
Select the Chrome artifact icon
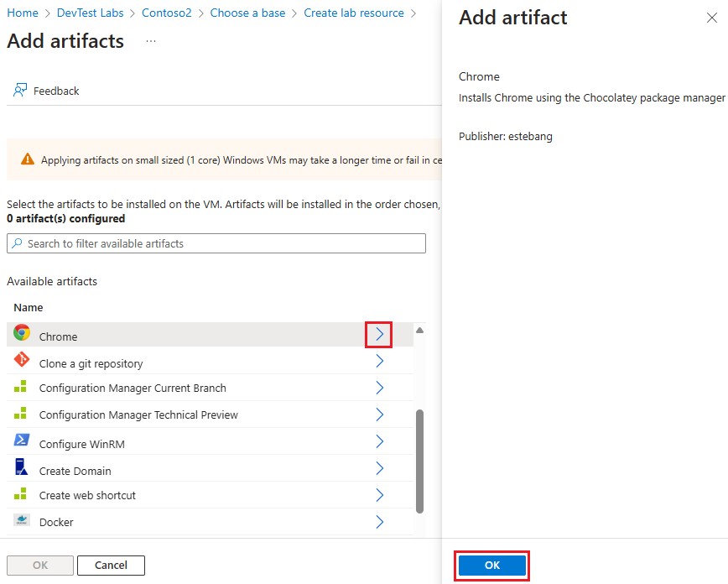coord(21,333)
